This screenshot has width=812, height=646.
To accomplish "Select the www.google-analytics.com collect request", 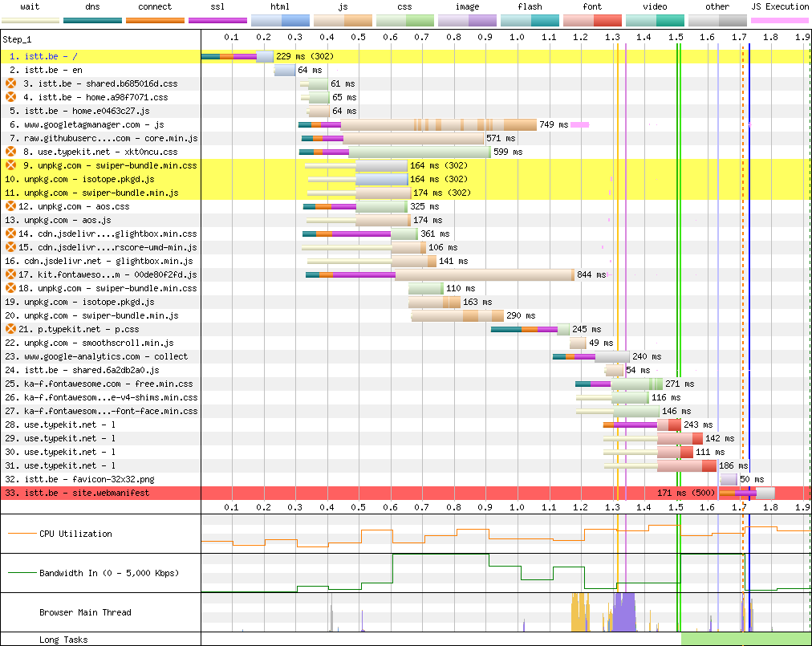I will [x=96, y=356].
